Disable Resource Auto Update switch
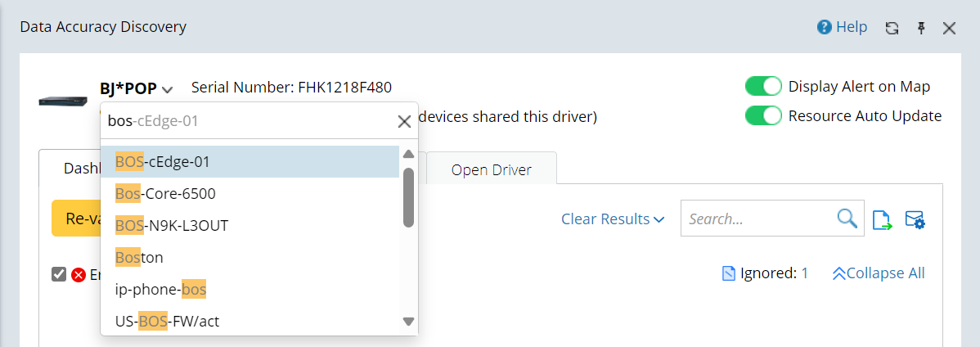This screenshot has height=347, width=980. [763, 115]
